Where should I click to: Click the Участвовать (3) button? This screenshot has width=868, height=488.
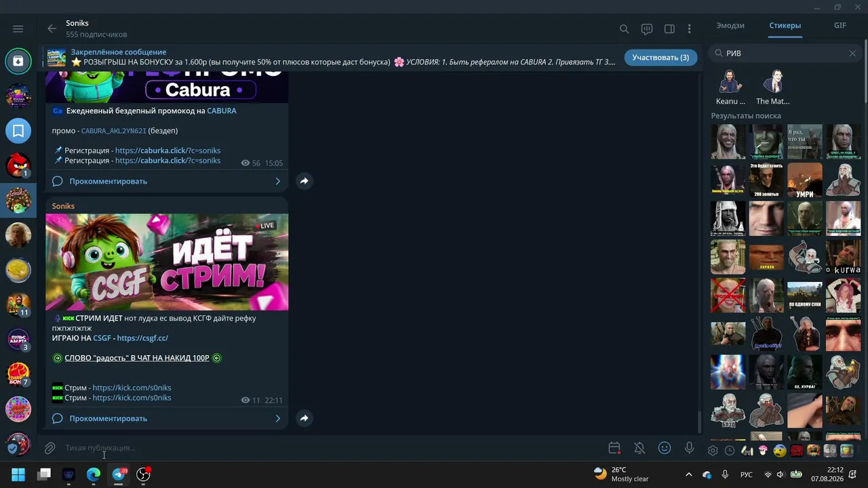[x=660, y=58]
